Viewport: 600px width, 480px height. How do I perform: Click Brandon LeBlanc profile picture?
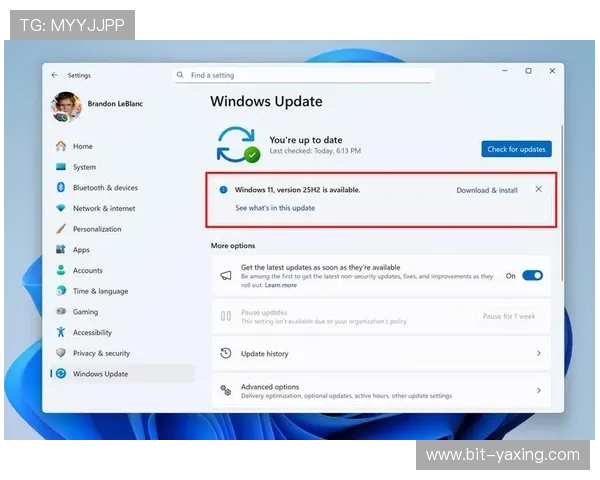(x=66, y=106)
